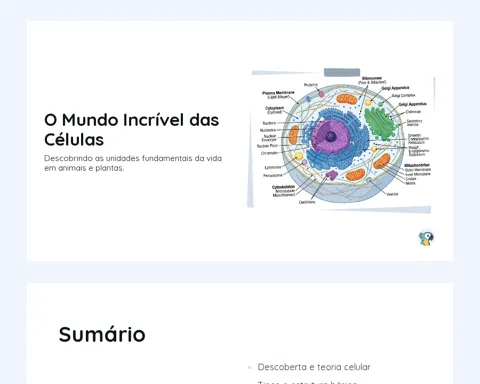480x384 pixels.
Task: Click the gray tape strip atop the image
Action: 342,72
